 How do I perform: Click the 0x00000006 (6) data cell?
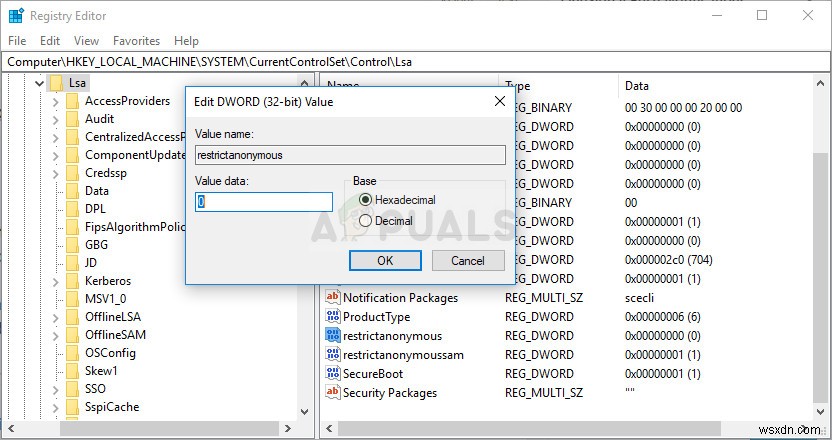pyautogui.click(x=663, y=317)
